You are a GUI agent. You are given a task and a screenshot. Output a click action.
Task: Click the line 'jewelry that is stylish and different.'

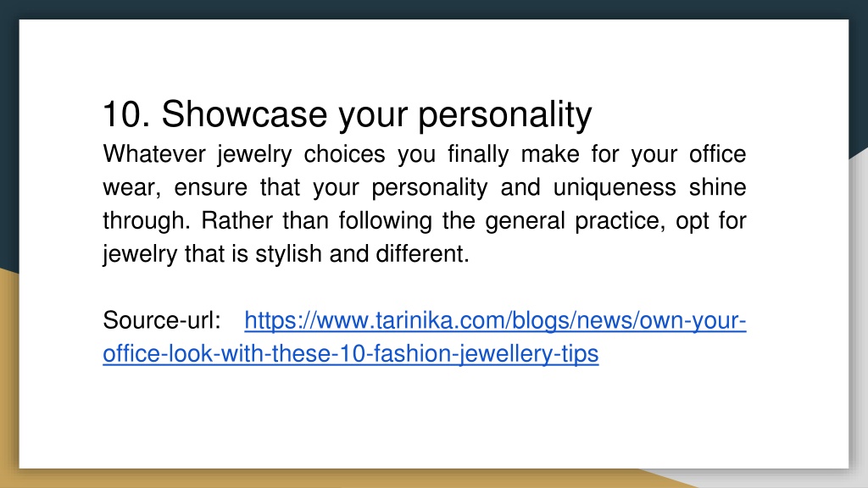(286, 254)
